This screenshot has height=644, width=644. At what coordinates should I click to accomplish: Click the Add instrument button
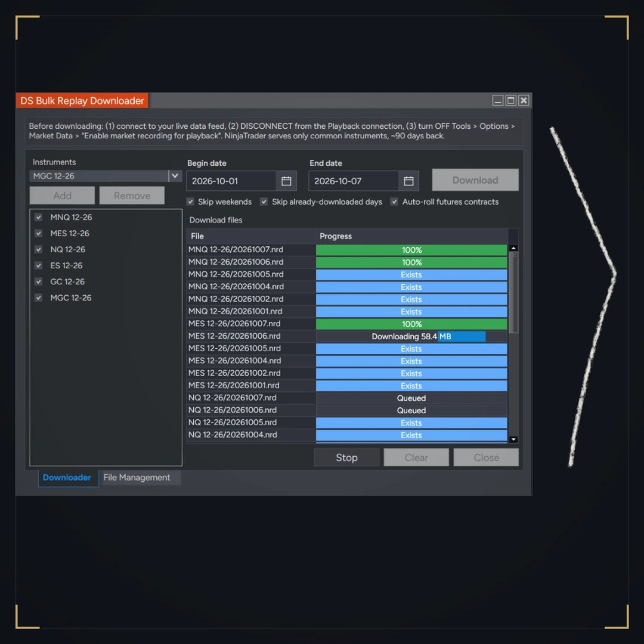(x=62, y=196)
